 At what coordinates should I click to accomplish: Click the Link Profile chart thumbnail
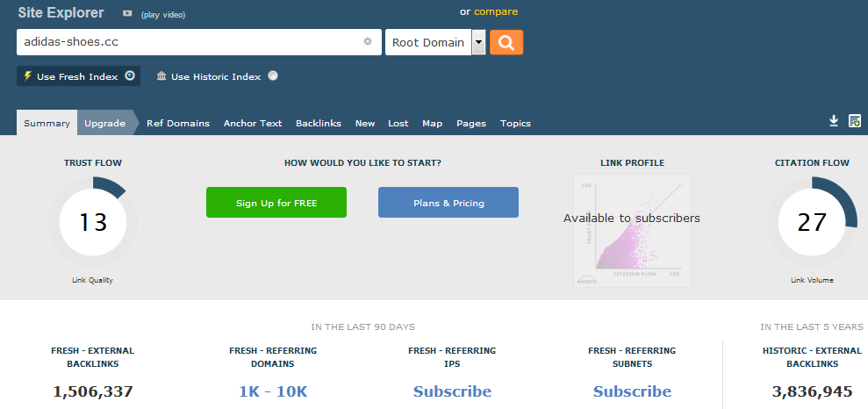coord(632,231)
